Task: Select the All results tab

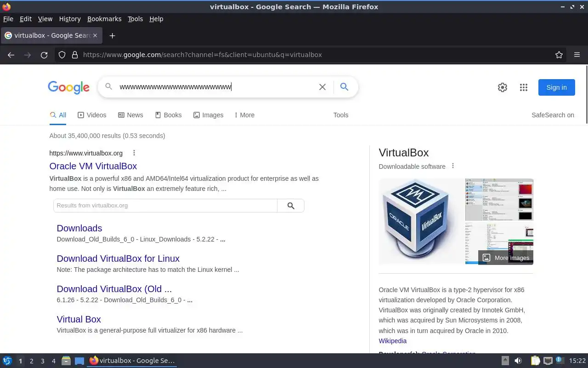Action: [58, 115]
